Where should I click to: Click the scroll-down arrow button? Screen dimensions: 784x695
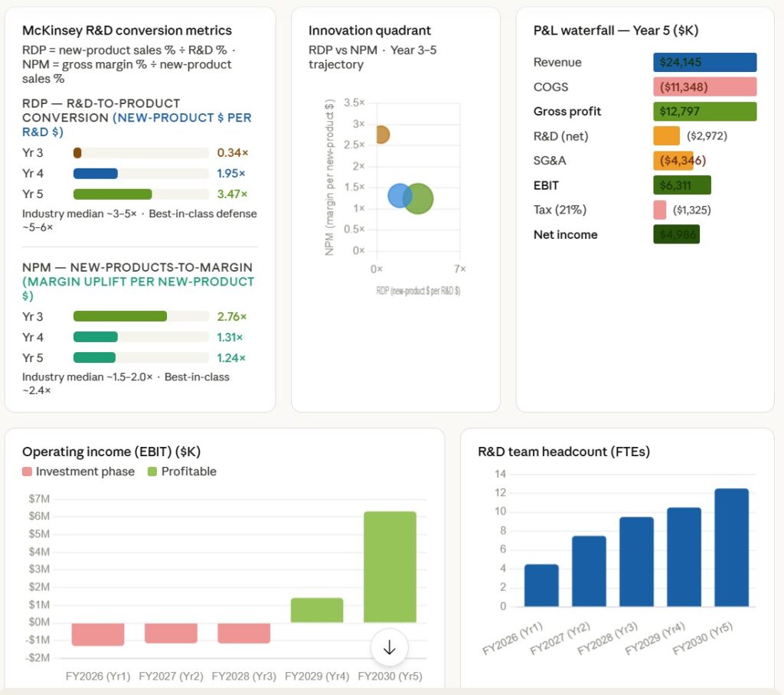point(389,648)
